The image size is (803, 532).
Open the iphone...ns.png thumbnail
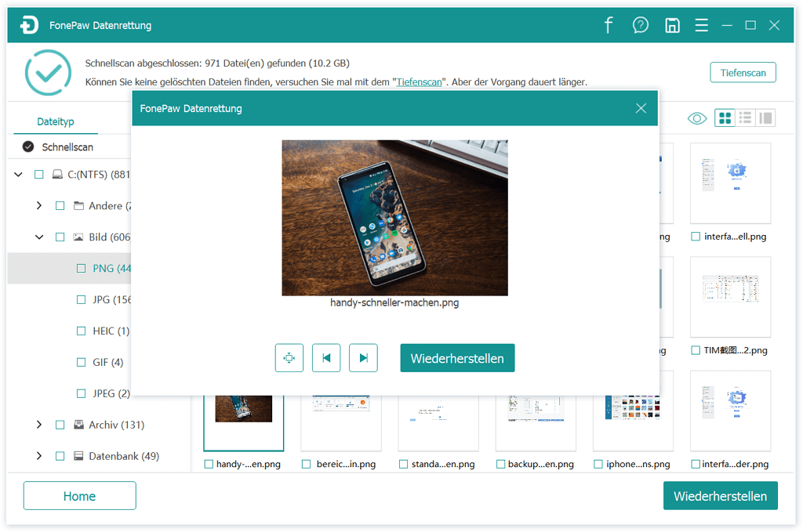[633, 422]
